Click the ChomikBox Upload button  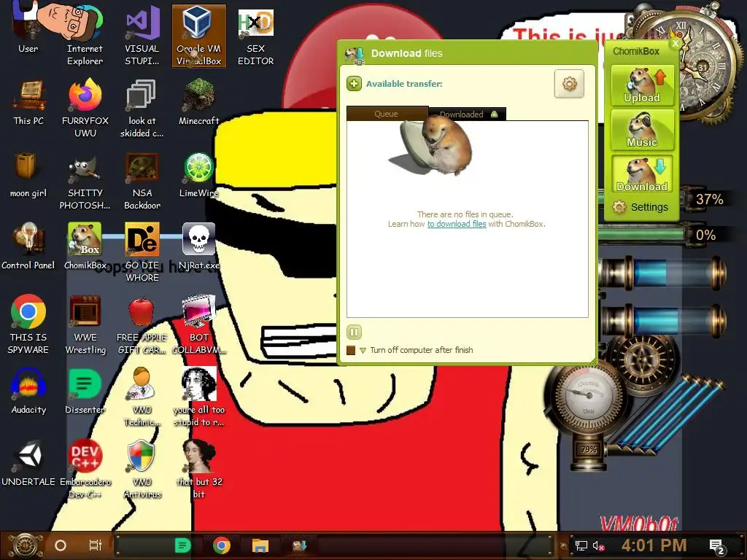pos(642,86)
